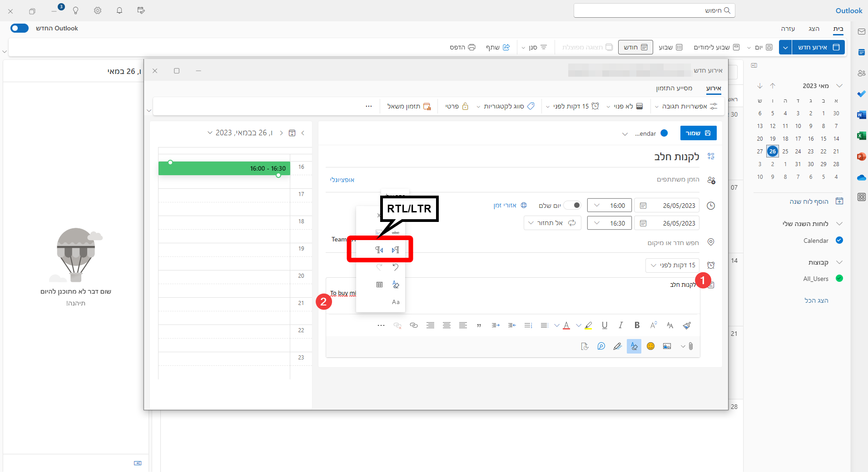The height and width of the screenshot is (472, 868).
Task: Select the green 16:00 - 16:30 event block
Action: tap(224, 168)
